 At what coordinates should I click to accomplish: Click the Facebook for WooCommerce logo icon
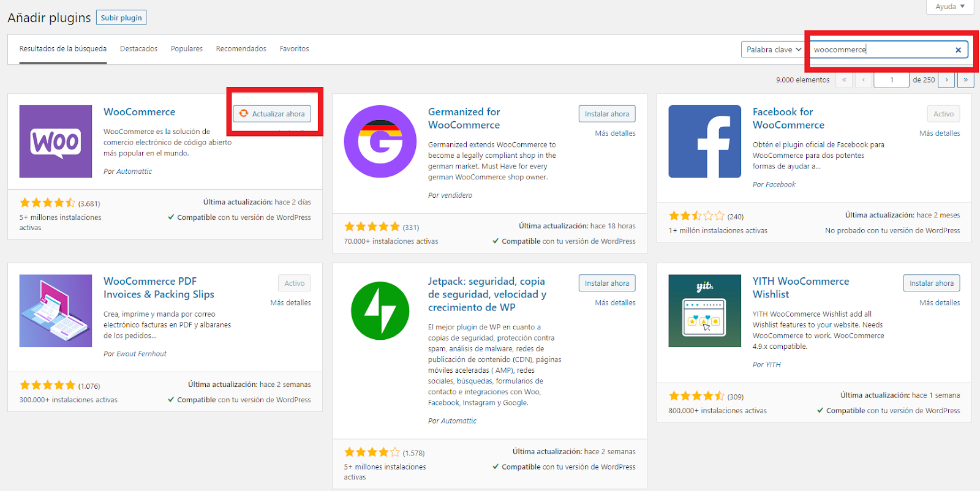tap(705, 141)
